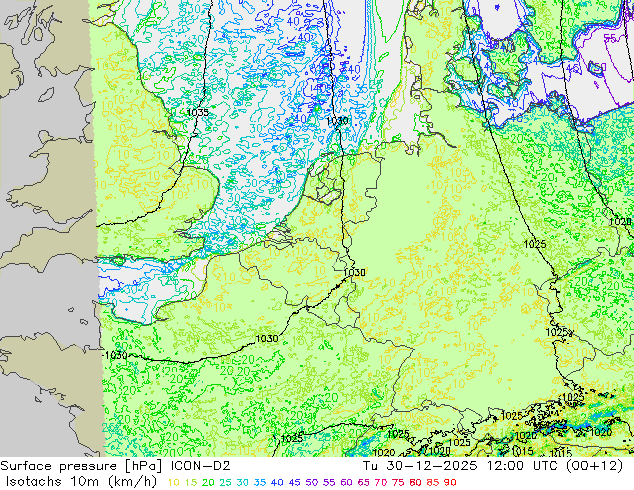Select the 85 value in isotach legend
This screenshot has height=490, width=634.
(433, 483)
